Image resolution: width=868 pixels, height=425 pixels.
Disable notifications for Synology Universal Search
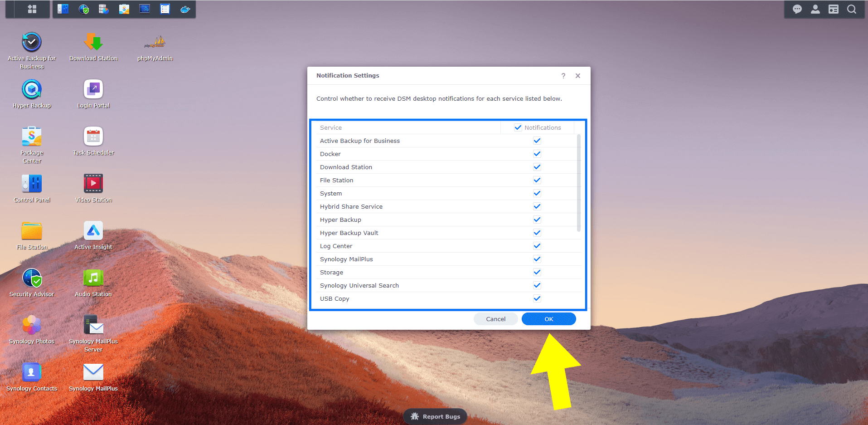pos(537,285)
